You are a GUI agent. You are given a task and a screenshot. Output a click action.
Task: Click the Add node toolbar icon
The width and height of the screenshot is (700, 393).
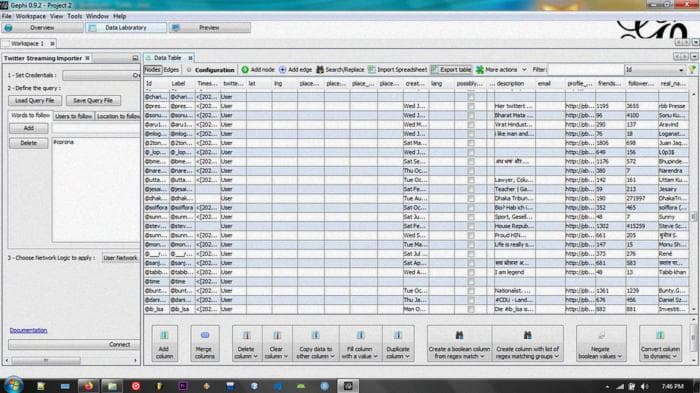click(245, 70)
